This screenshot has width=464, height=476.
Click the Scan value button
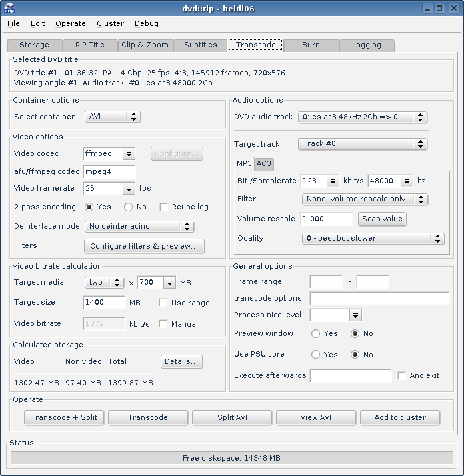click(382, 219)
